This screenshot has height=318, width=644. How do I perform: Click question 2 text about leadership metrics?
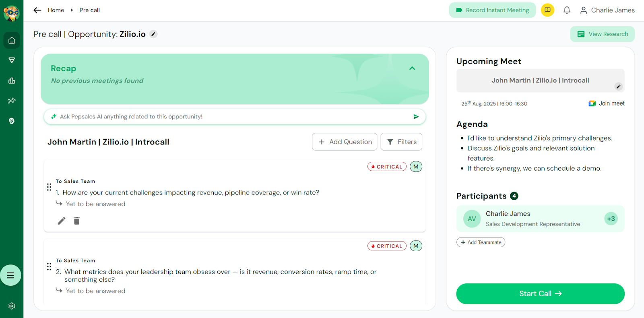tap(221, 276)
